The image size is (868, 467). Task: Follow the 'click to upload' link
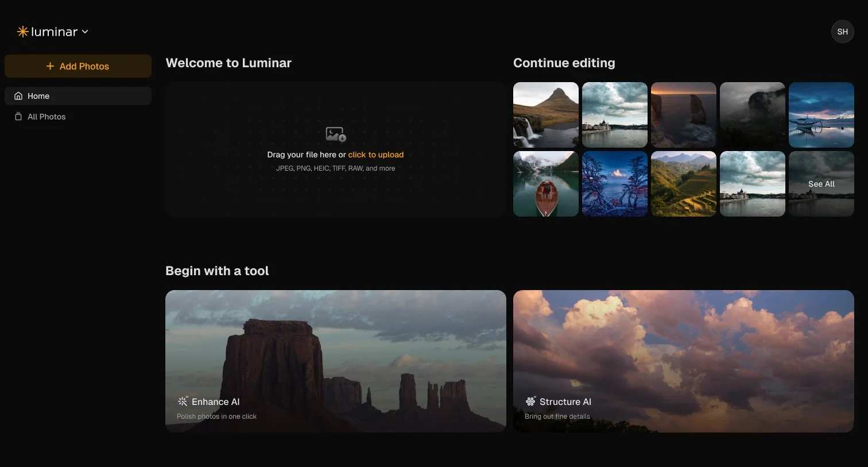click(376, 155)
